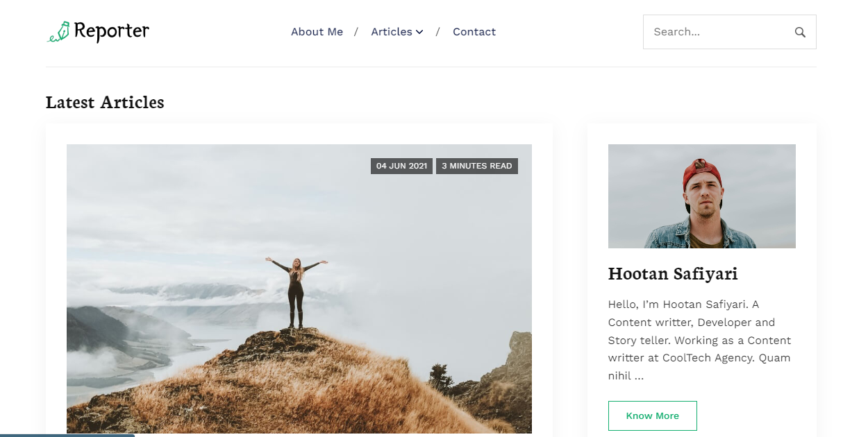
Task: Open the Articles menu item
Action: click(392, 32)
